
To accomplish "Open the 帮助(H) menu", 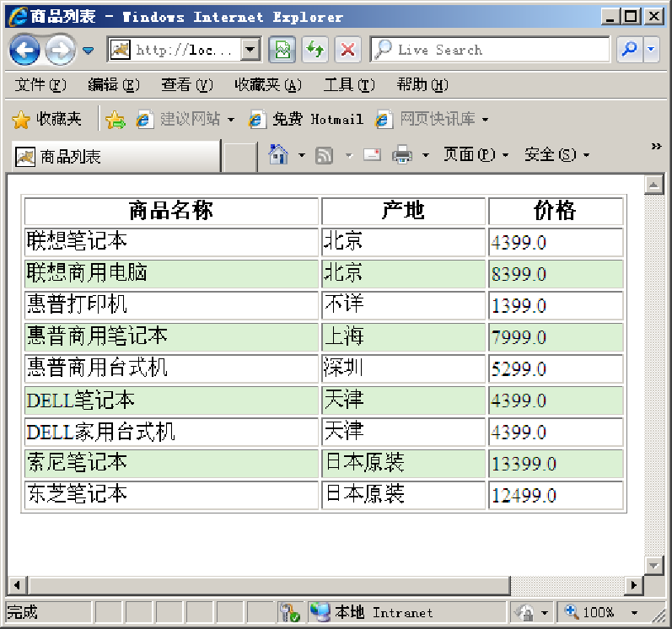I will [422, 85].
